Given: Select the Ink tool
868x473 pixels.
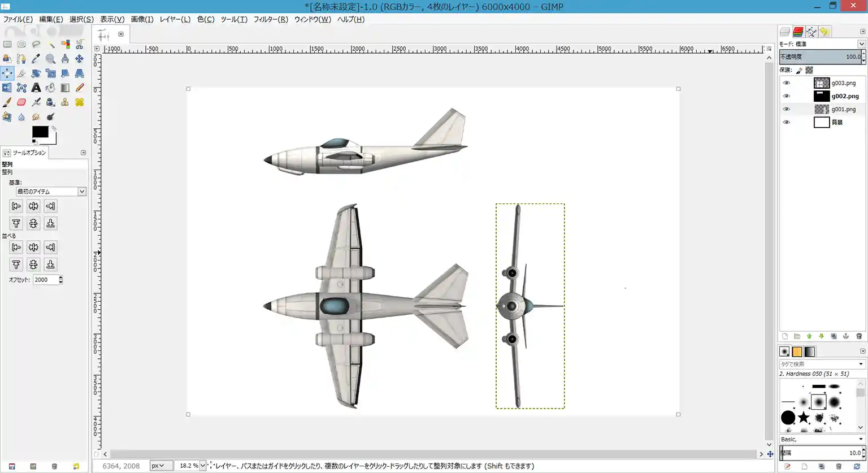Looking at the screenshot, I should coord(51,102).
